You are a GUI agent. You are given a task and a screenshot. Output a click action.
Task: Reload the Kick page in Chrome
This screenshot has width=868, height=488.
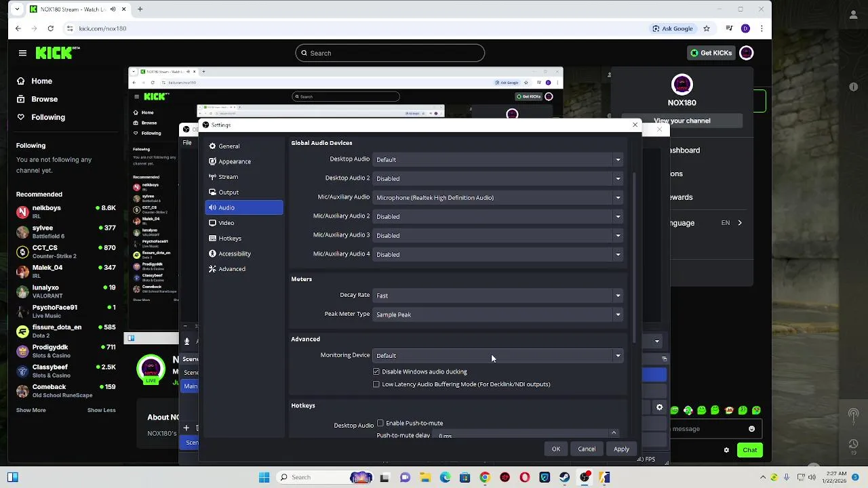pyautogui.click(x=50, y=28)
